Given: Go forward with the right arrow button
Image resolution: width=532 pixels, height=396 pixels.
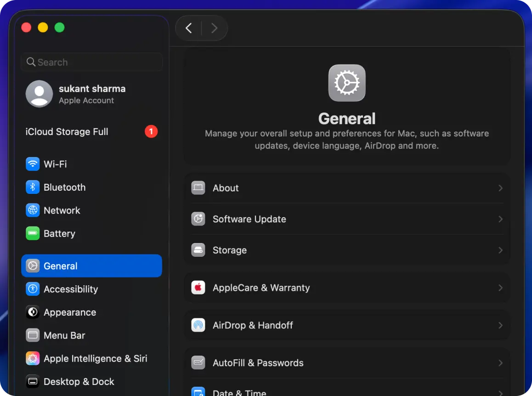Looking at the screenshot, I should pyautogui.click(x=214, y=28).
